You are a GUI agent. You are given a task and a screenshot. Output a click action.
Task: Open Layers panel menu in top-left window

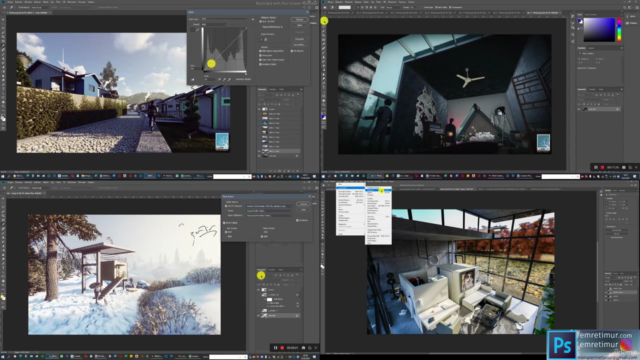point(301,89)
